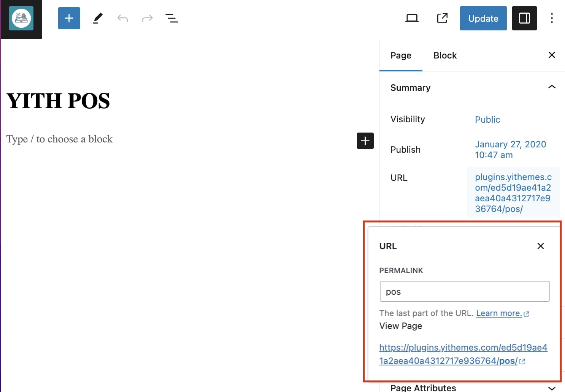Click the Publish label in Summary
The height and width of the screenshot is (392, 565).
405,150
